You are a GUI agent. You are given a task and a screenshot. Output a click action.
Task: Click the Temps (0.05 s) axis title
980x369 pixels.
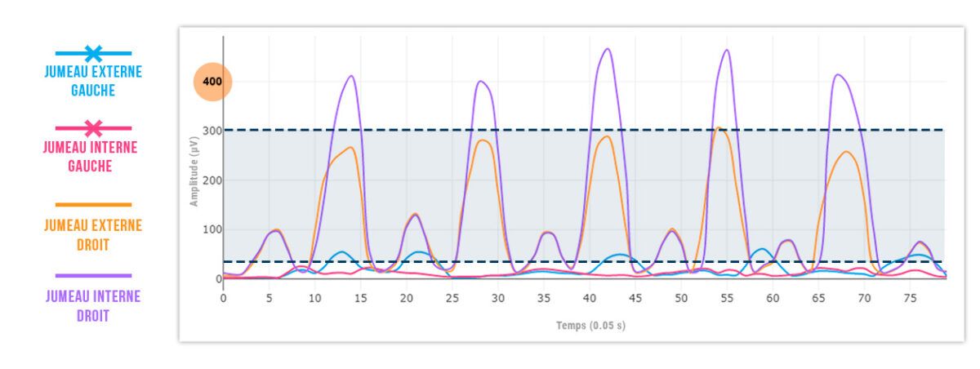click(x=584, y=325)
